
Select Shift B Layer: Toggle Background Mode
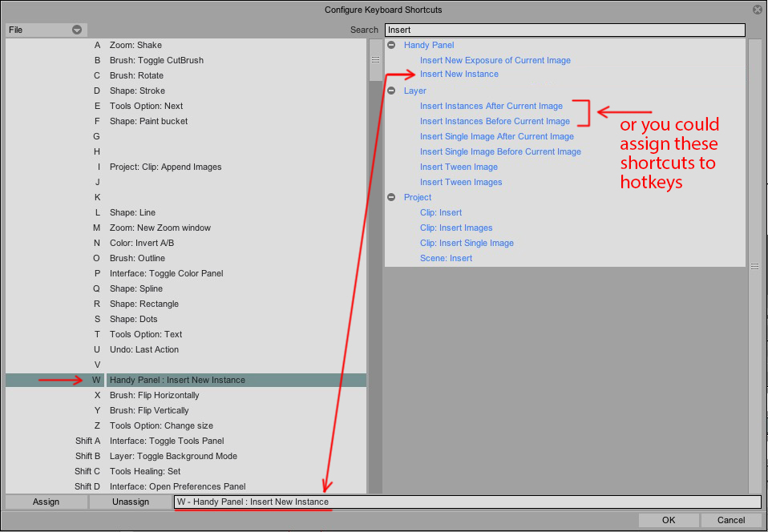point(186,456)
